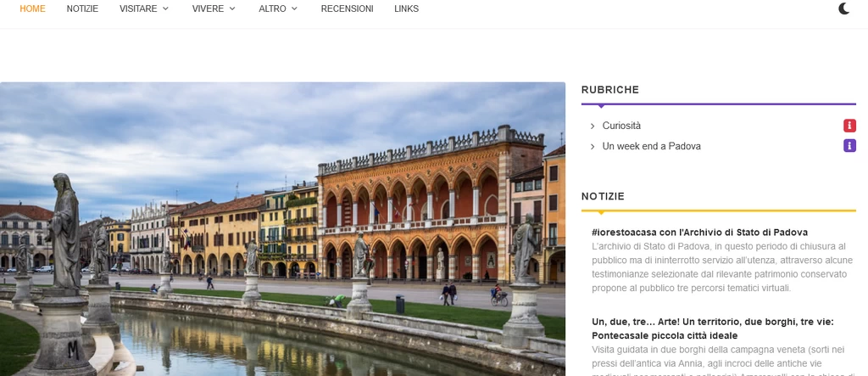The width and height of the screenshot is (868, 376).
Task: Go to the Notizie menu item
Action: click(x=82, y=8)
